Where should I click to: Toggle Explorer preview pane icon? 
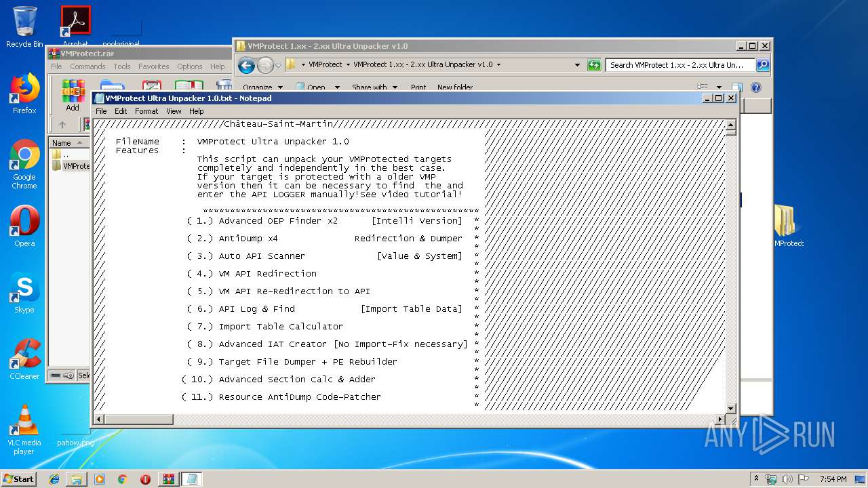click(737, 87)
